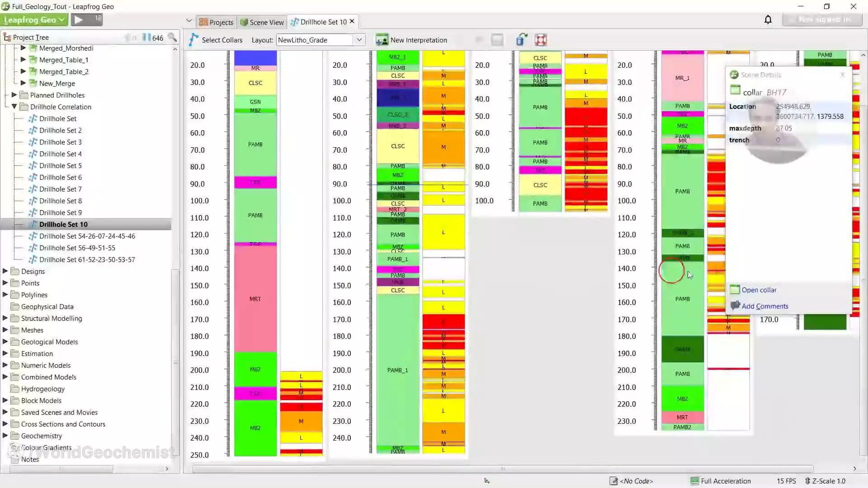Select Drillhole Set 3 correlation icon
Image resolution: width=868 pixels, height=488 pixels.
pos(33,142)
